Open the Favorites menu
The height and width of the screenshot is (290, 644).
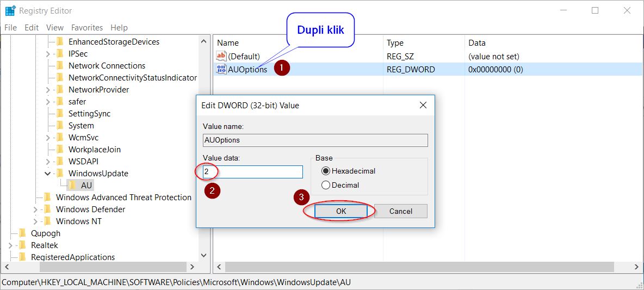click(x=87, y=28)
